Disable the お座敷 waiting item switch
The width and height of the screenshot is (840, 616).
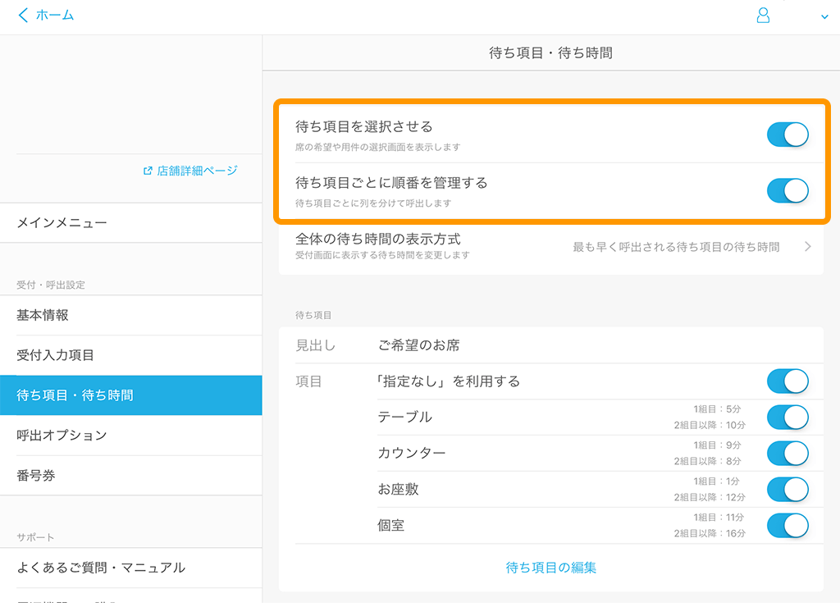click(787, 489)
